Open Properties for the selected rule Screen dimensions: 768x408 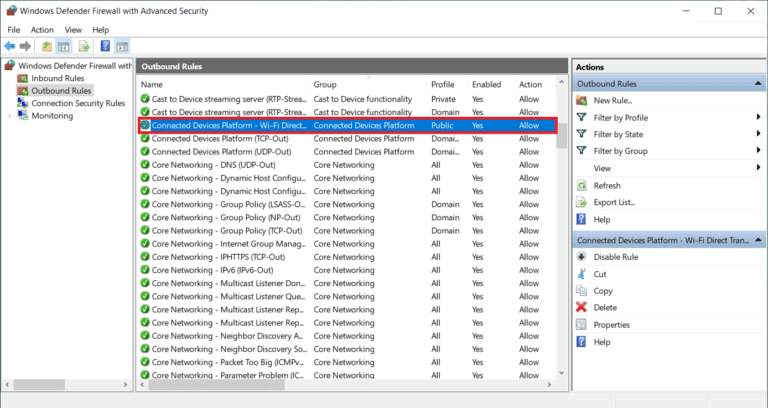coord(611,324)
